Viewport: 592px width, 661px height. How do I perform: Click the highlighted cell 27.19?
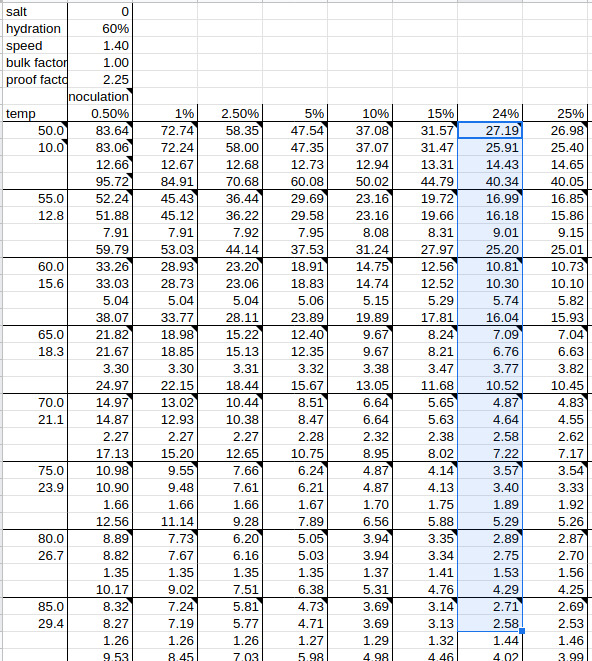[x=490, y=130]
